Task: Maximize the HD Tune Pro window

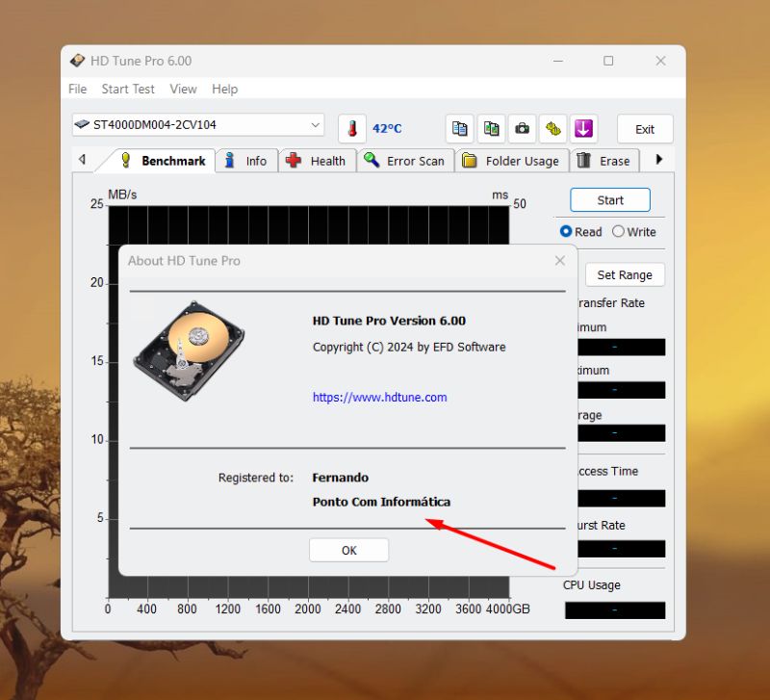Action: tap(608, 61)
